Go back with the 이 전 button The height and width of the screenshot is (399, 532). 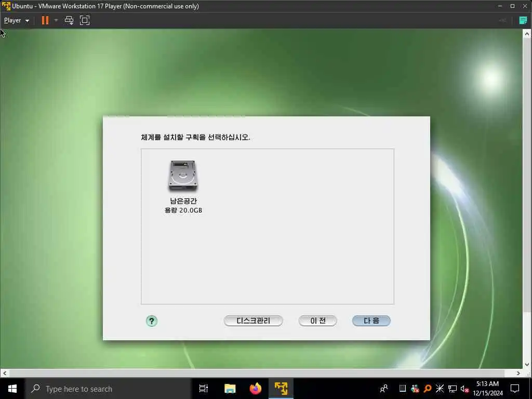317,321
